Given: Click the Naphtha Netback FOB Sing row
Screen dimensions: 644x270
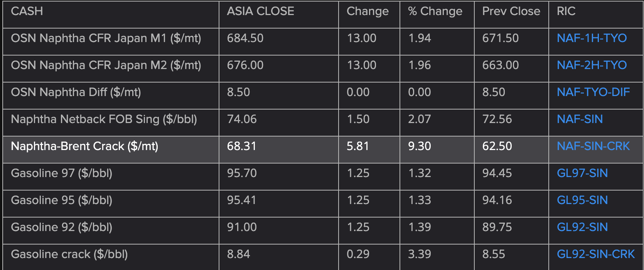Looking at the screenshot, I should point(323,123).
